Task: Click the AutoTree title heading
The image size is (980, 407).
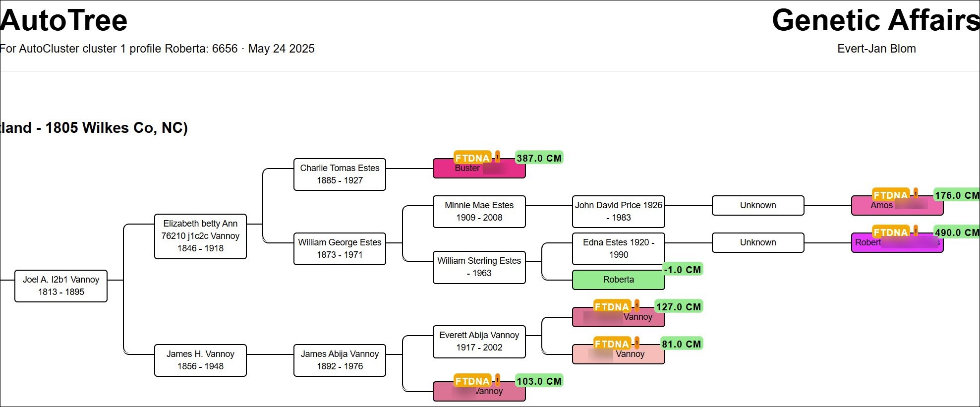Action: tap(63, 20)
